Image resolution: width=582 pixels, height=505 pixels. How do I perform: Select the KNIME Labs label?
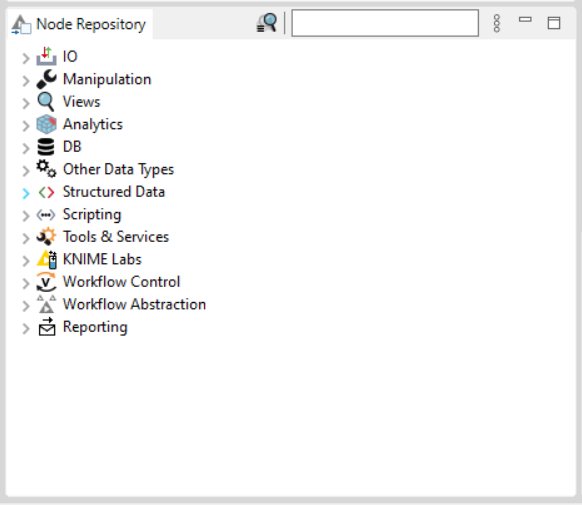102,259
